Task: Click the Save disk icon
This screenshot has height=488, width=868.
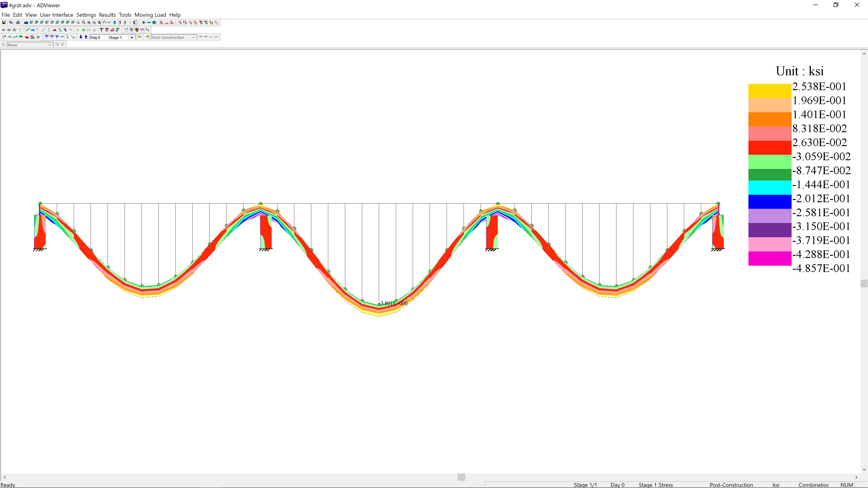Action: click(4, 23)
